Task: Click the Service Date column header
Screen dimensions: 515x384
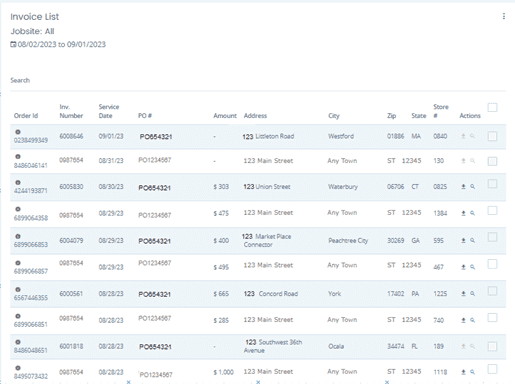Action: click(109, 111)
